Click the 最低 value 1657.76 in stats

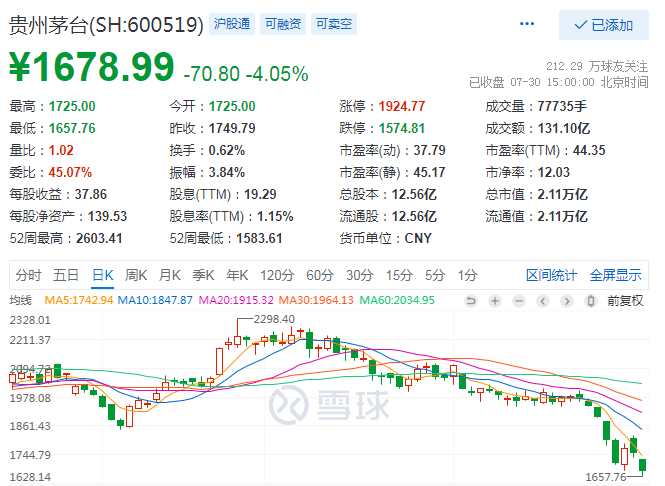pos(72,128)
